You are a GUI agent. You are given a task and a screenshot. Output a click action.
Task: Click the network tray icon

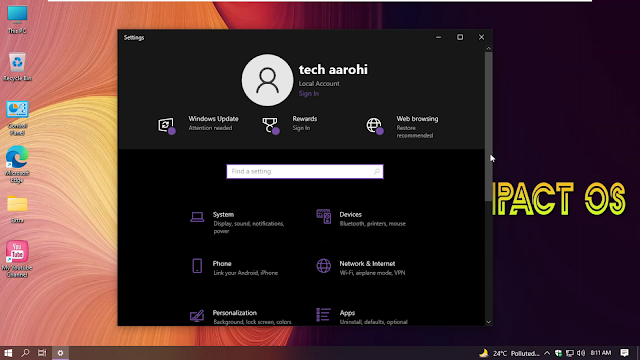570,353
